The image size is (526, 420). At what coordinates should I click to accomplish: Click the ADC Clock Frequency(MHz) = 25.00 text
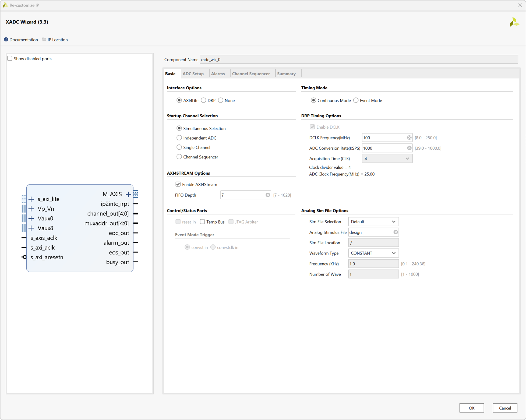pos(342,174)
